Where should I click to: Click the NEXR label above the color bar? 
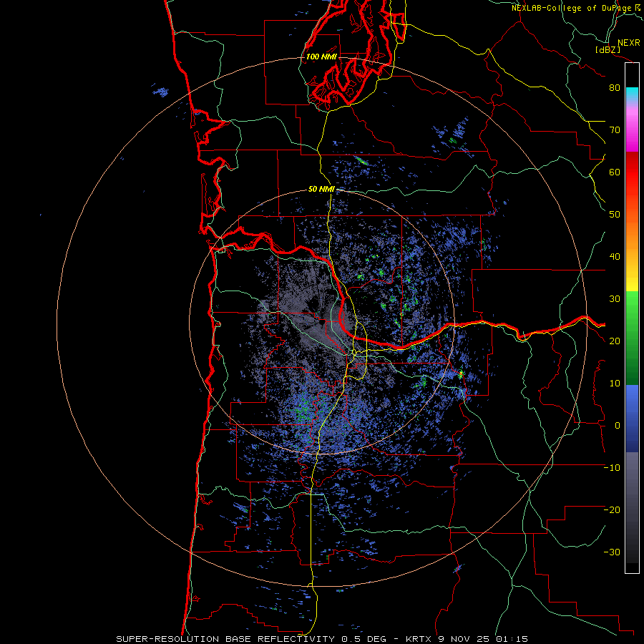[x=629, y=43]
